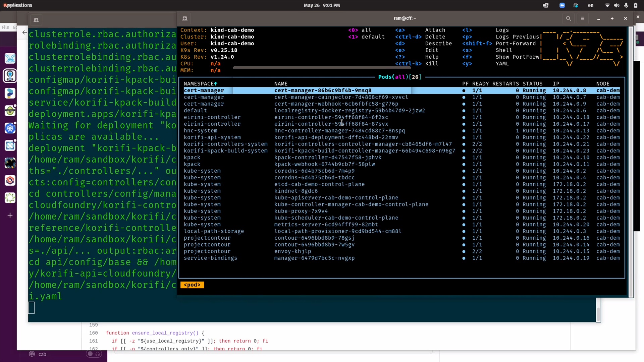
Task: Select the envoy-khjlp pod row
Action: (x=401, y=251)
